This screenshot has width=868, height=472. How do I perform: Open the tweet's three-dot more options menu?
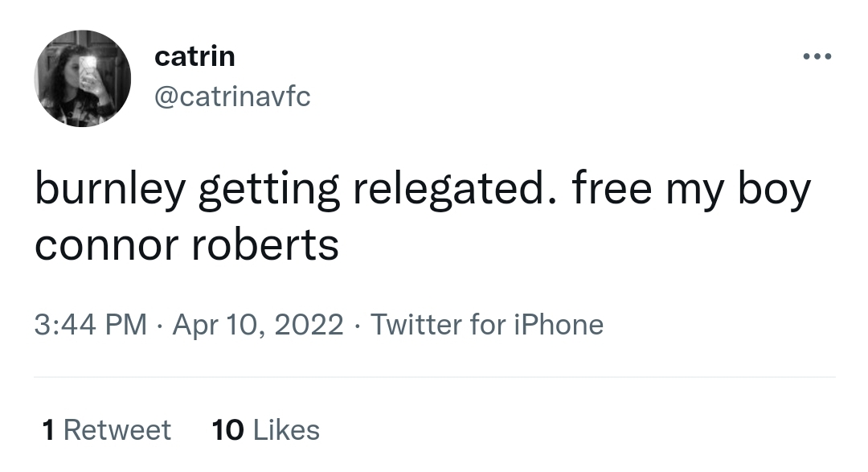point(817,57)
